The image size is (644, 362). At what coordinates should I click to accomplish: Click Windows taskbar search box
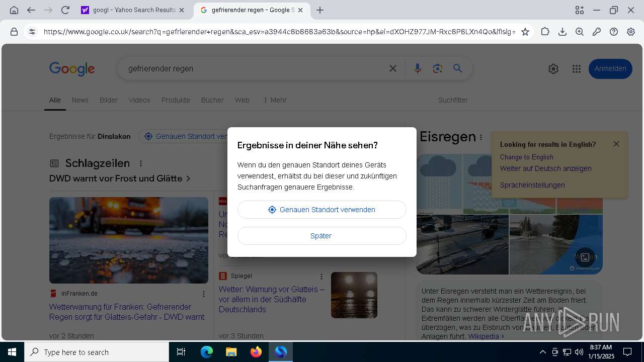pos(97,352)
